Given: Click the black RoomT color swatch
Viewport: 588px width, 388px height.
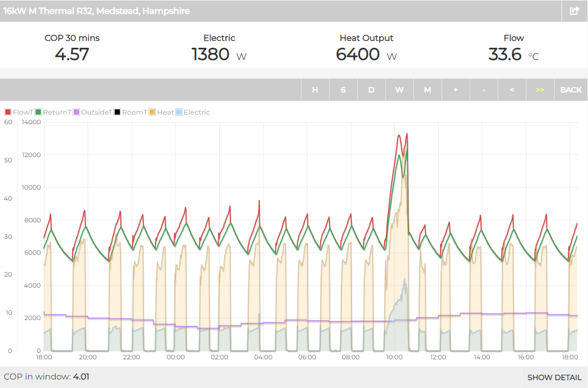Looking at the screenshot, I should (x=117, y=112).
